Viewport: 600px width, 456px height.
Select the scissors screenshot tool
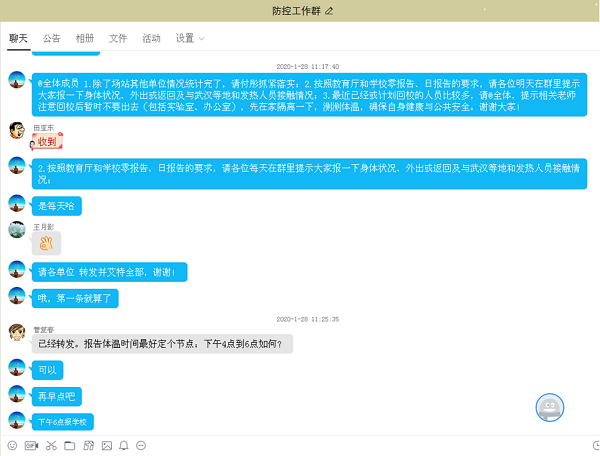pos(50,445)
